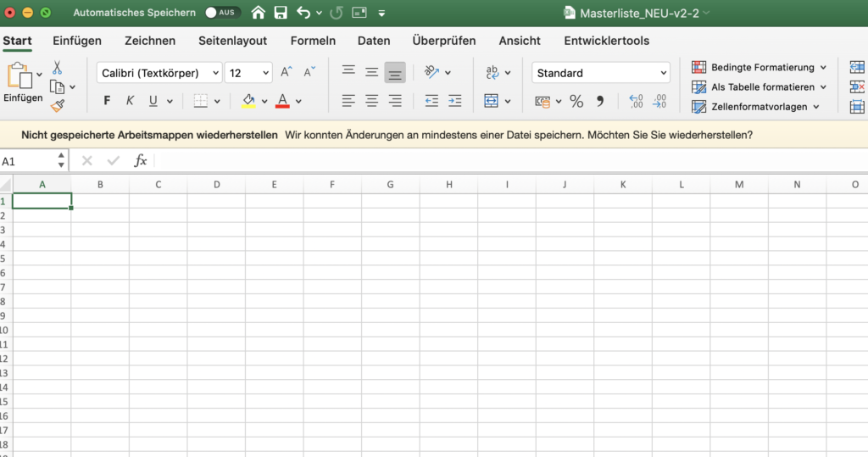868x457 pixels.
Task: Open the Daten tab
Action: coord(374,41)
